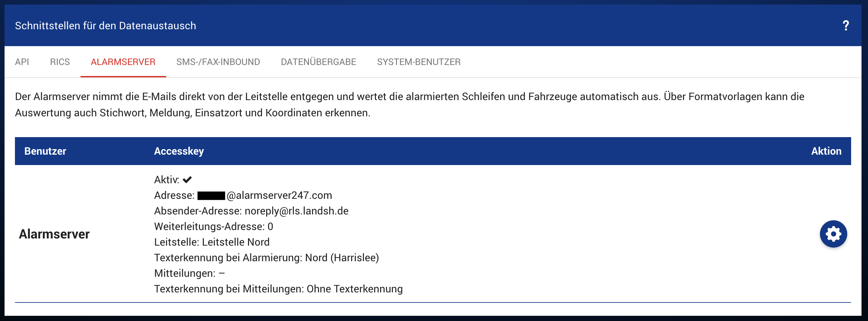Image resolution: width=868 pixels, height=321 pixels.
Task: Select the Alarmserver user row name
Action: pos(54,234)
